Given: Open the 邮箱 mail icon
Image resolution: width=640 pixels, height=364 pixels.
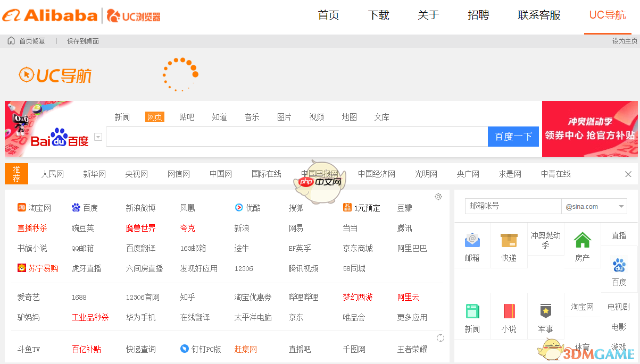Looking at the screenshot, I should pos(472,240).
